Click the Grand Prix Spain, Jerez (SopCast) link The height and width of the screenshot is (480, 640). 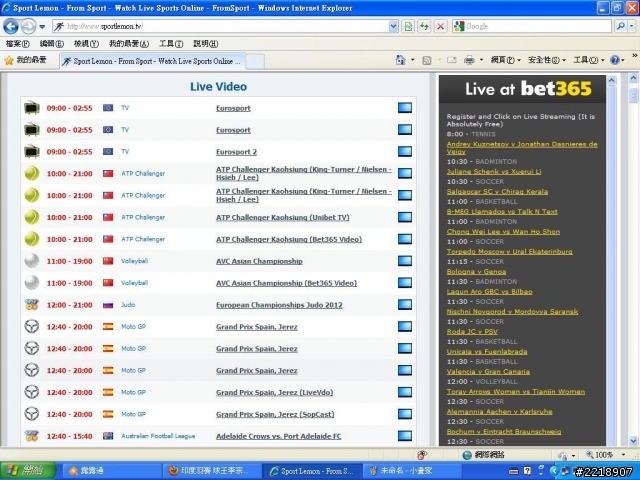275,414
